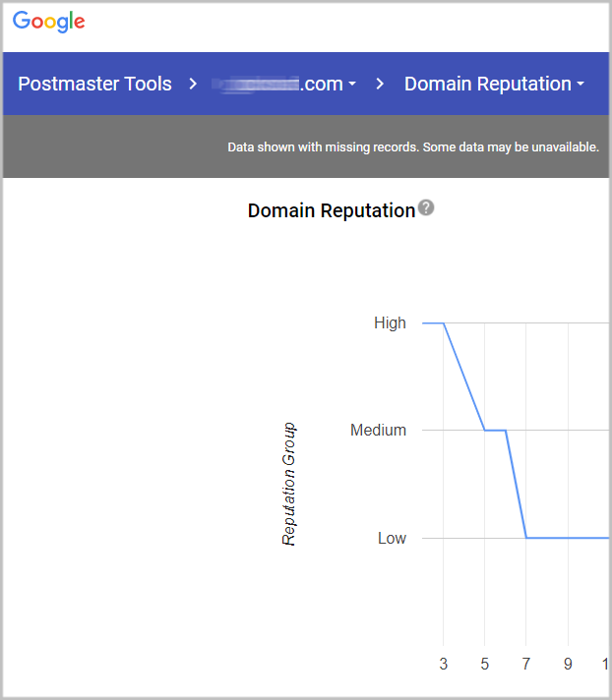Expand the Domain Reputation dashboard dropdown
Screen dimensions: 612x700
click(x=494, y=85)
